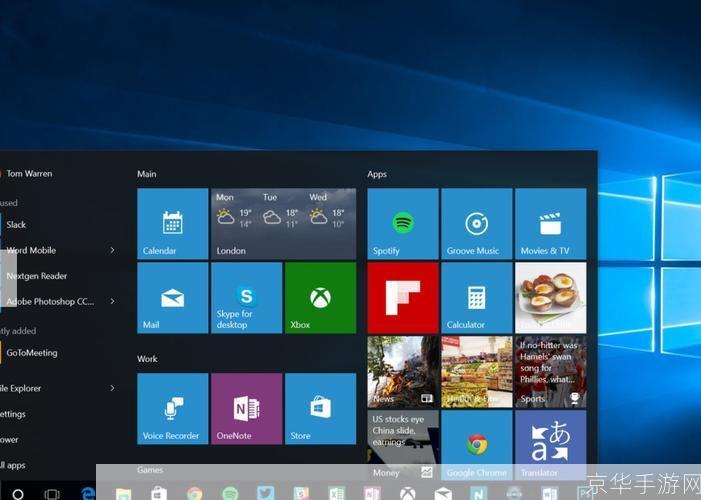Open the red Flipboard tile
This screenshot has height=500, width=701.
[403, 298]
